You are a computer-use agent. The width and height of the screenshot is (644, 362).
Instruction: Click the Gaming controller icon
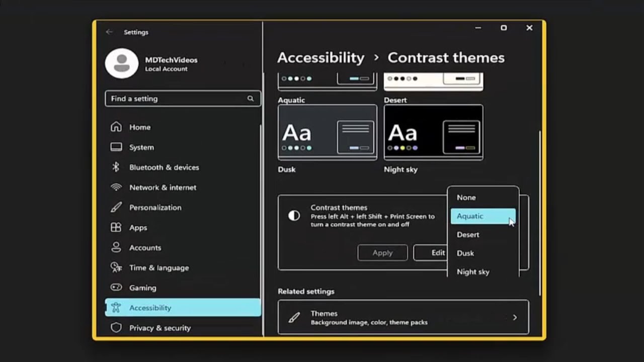tap(116, 288)
